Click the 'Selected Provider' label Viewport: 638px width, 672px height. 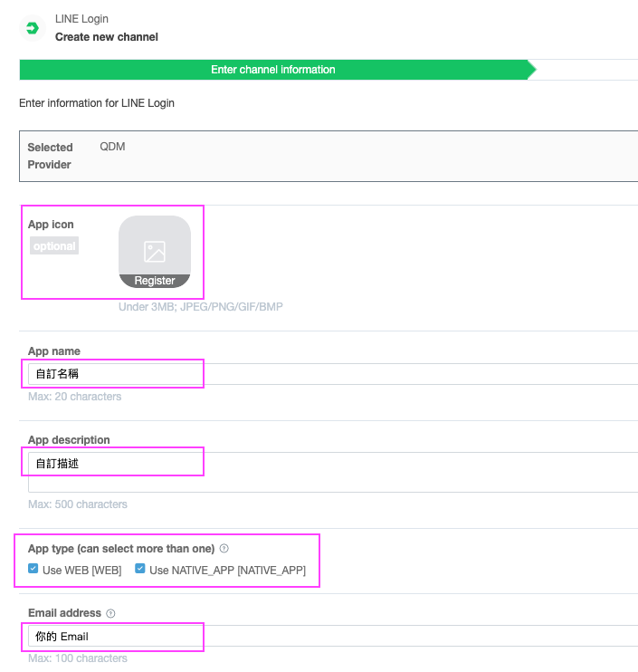(x=50, y=156)
